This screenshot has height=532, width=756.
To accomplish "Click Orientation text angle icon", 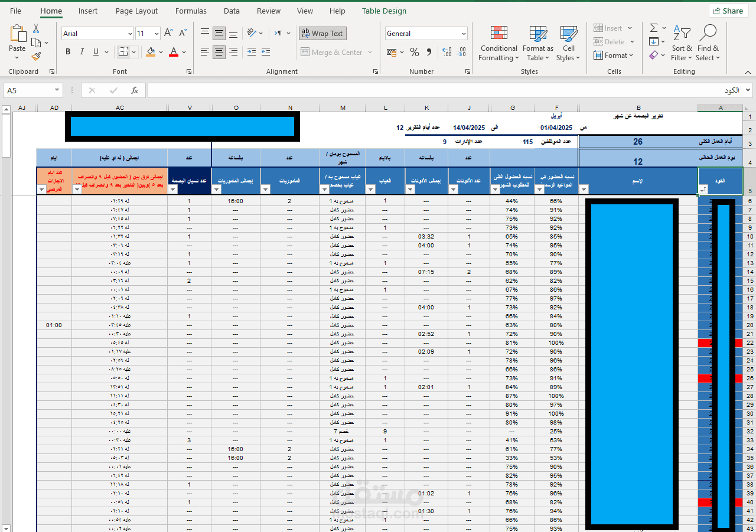I will pos(252,33).
